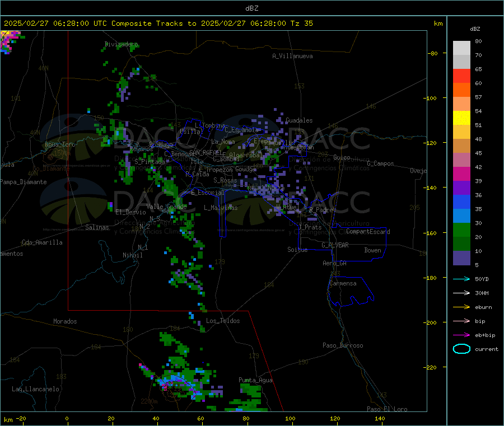Click the Paso_Barroso place label
The width and height of the screenshot is (504, 426).
[343, 345]
